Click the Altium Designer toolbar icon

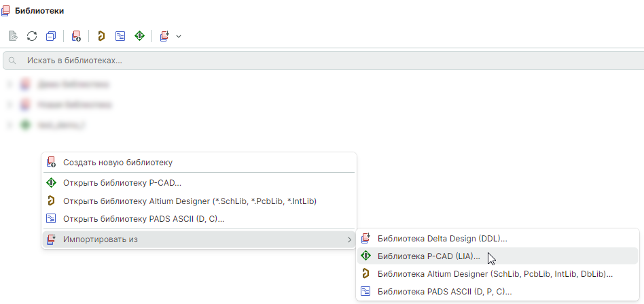101,35
